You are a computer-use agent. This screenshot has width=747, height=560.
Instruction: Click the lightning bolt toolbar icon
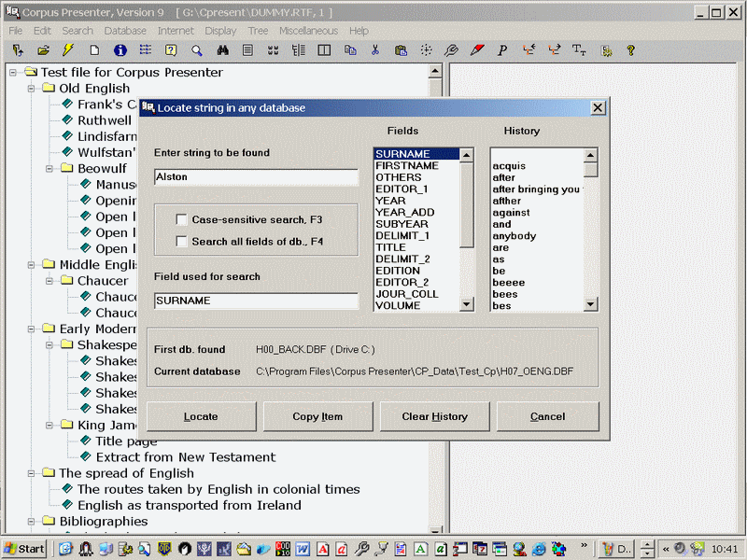click(x=68, y=50)
